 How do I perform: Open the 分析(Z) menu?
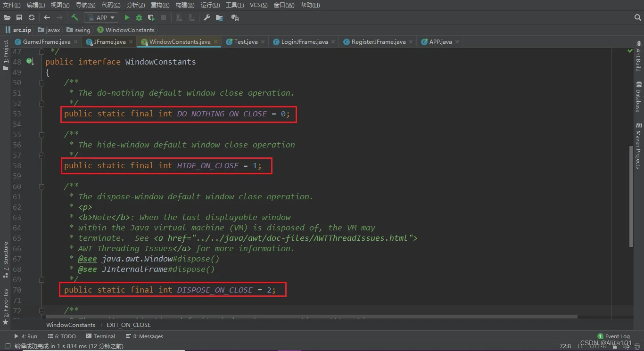(x=136, y=5)
